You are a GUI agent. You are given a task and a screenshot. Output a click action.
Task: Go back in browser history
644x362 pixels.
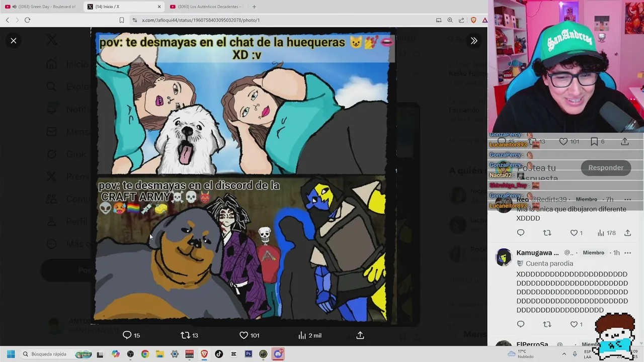click(x=7, y=20)
